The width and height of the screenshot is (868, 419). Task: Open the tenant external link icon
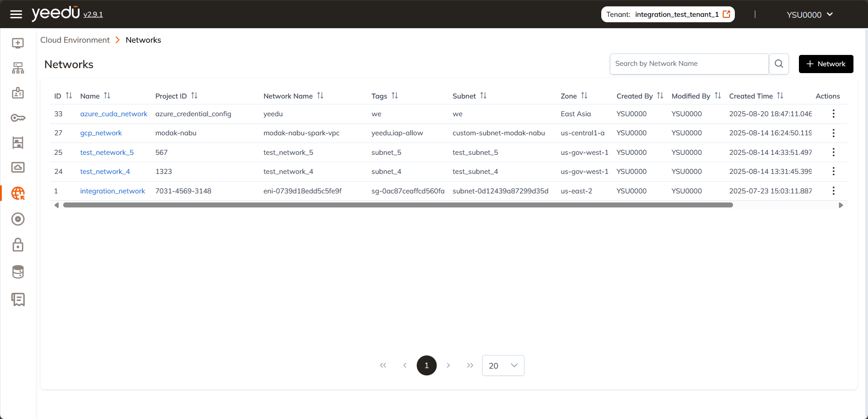[x=726, y=14]
